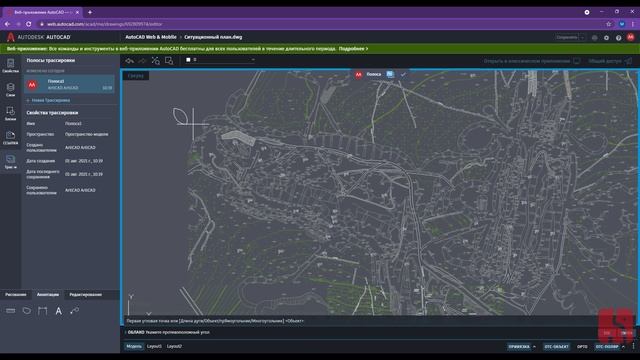The height and width of the screenshot is (360, 640).
Task: Open the status bar more options menu
Action: [633, 346]
